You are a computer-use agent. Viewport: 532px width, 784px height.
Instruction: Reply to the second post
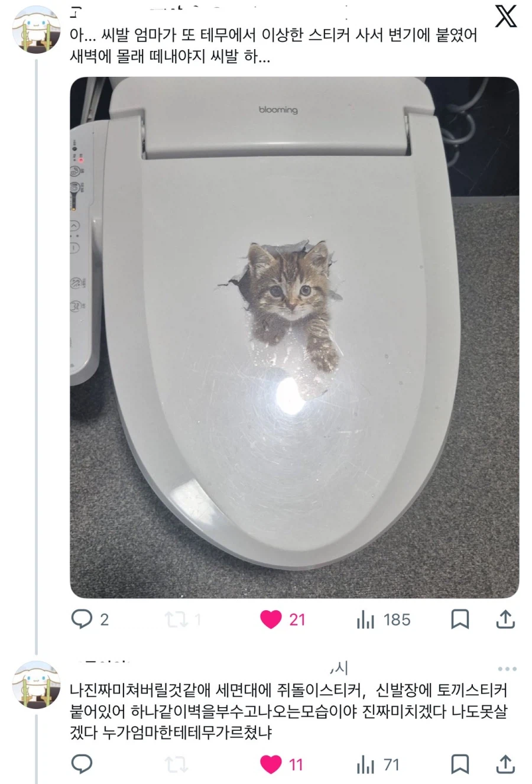pos(82,764)
